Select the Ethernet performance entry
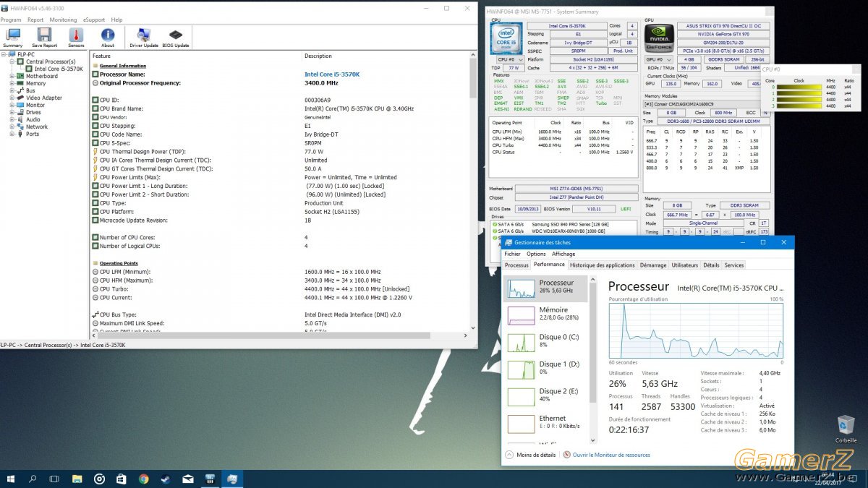868x488 pixels. (x=547, y=422)
